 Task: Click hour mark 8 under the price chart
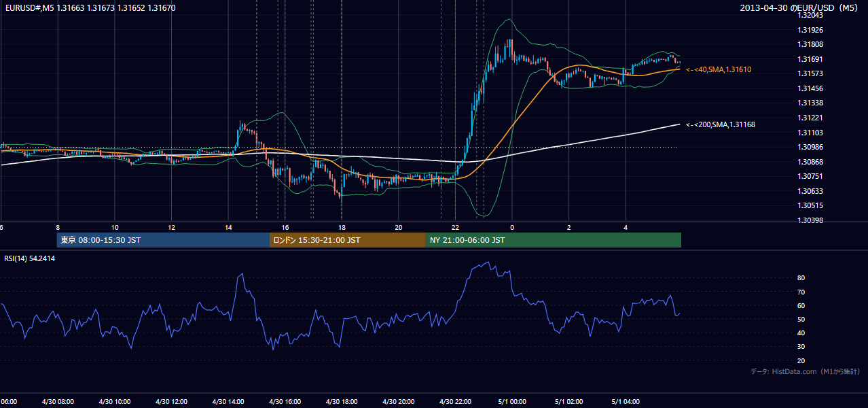pos(58,227)
